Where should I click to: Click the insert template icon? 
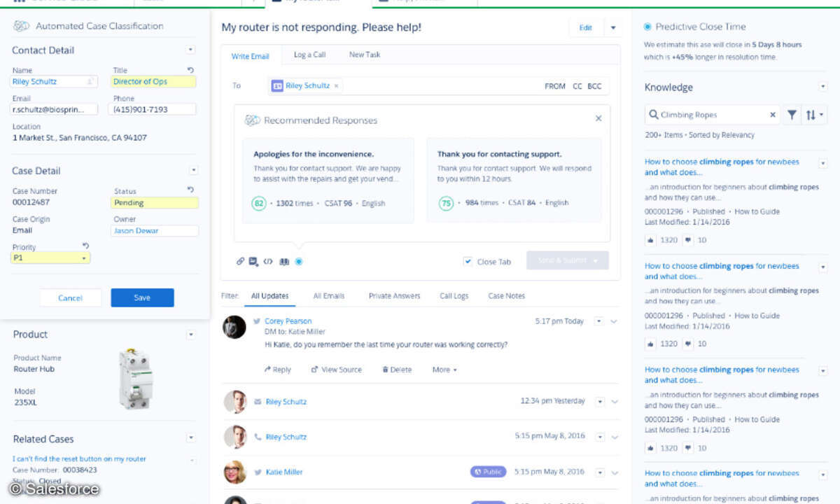coord(253,261)
